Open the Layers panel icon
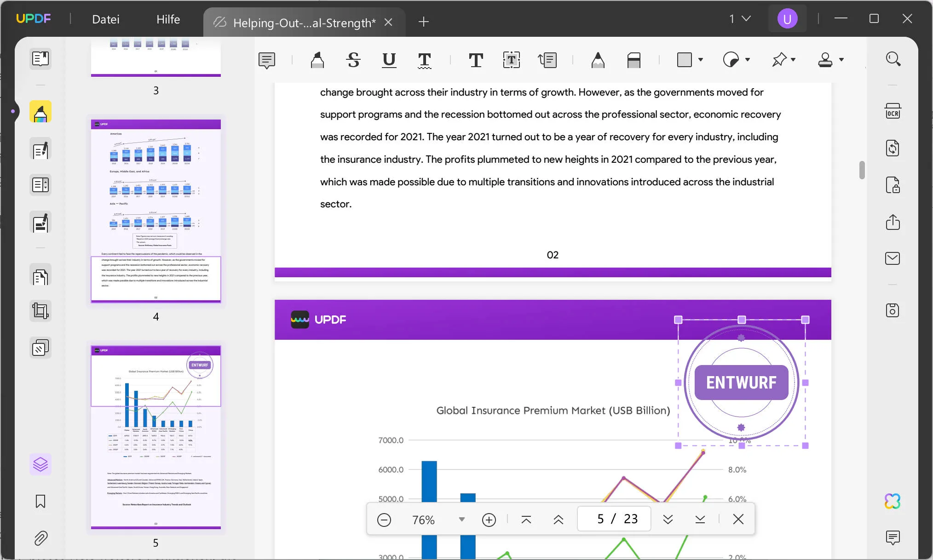Screen dimensions: 933x560 click(x=40, y=464)
